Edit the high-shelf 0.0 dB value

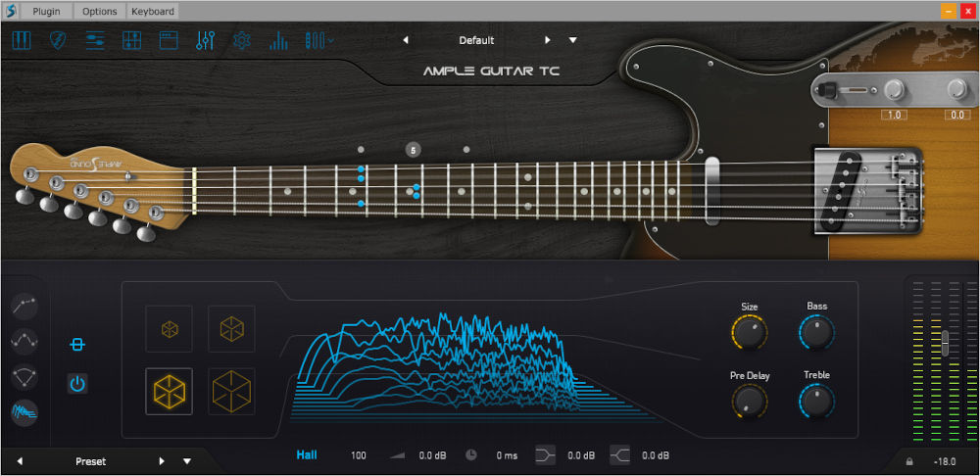tap(656, 455)
